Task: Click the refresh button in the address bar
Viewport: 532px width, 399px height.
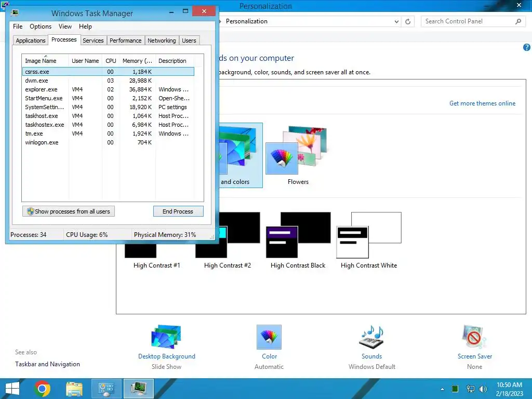Action: click(x=408, y=21)
